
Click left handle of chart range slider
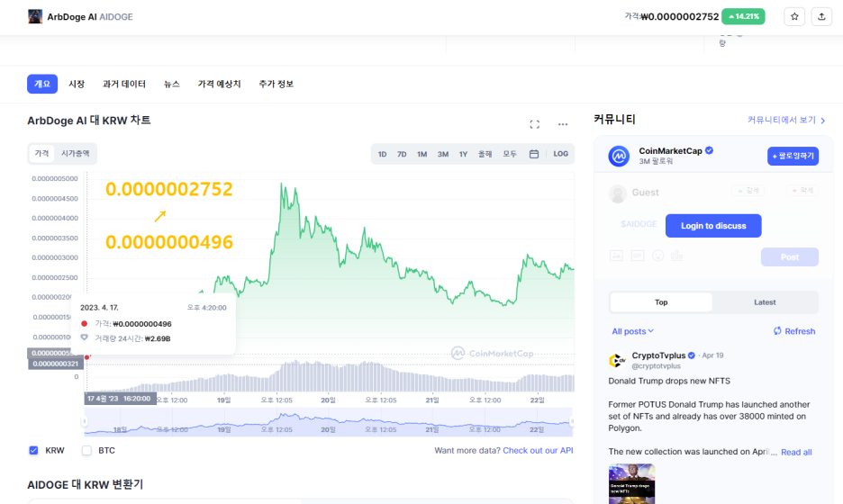[x=85, y=422]
